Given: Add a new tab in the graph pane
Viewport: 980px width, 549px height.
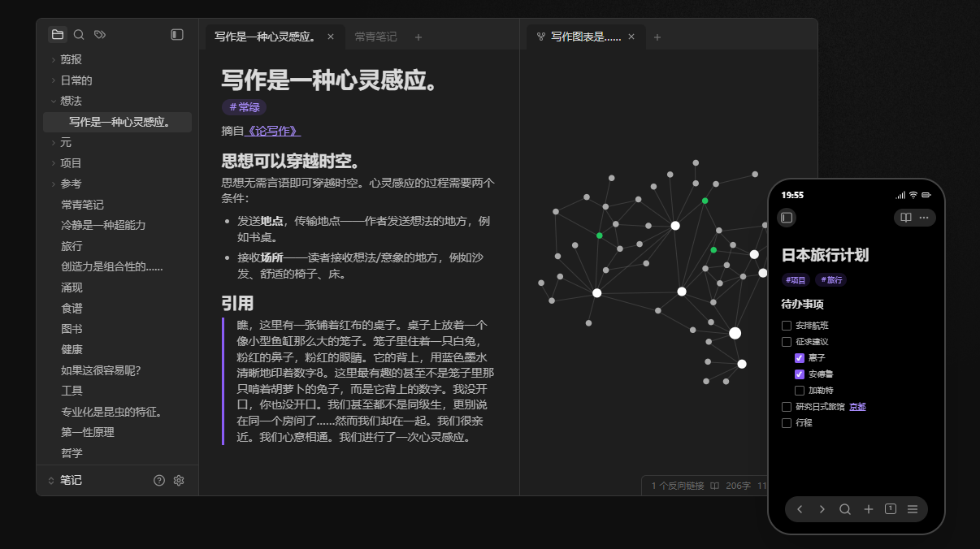Looking at the screenshot, I should coord(657,37).
